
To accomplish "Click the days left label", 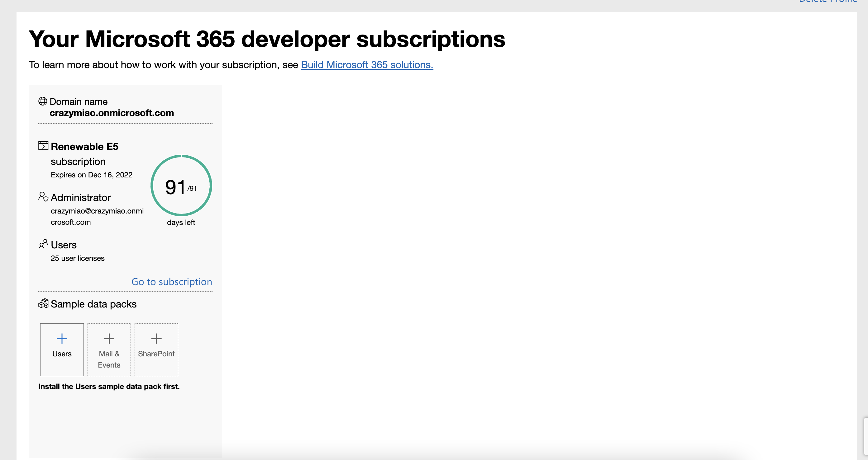I will click(x=181, y=223).
